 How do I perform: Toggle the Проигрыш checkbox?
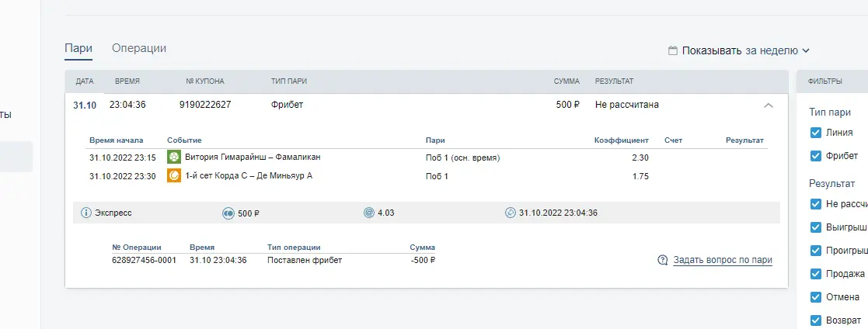(x=815, y=251)
